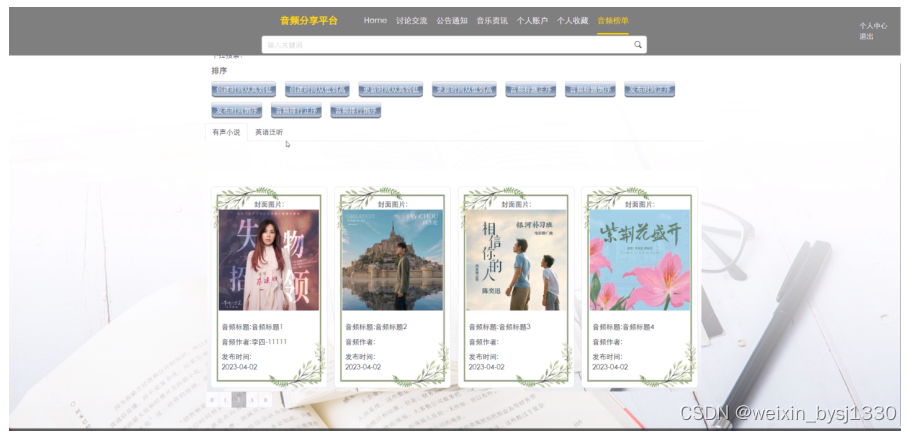Open 音频榜单 in navigation bar
The height and width of the screenshot is (433, 912).
(612, 20)
